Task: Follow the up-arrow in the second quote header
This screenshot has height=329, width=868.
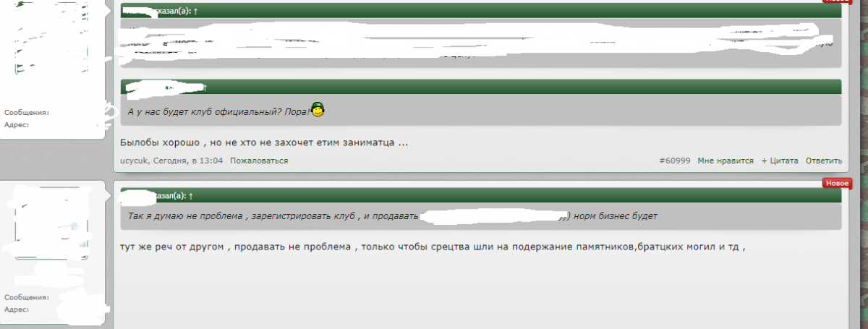Action: pyautogui.click(x=206, y=87)
